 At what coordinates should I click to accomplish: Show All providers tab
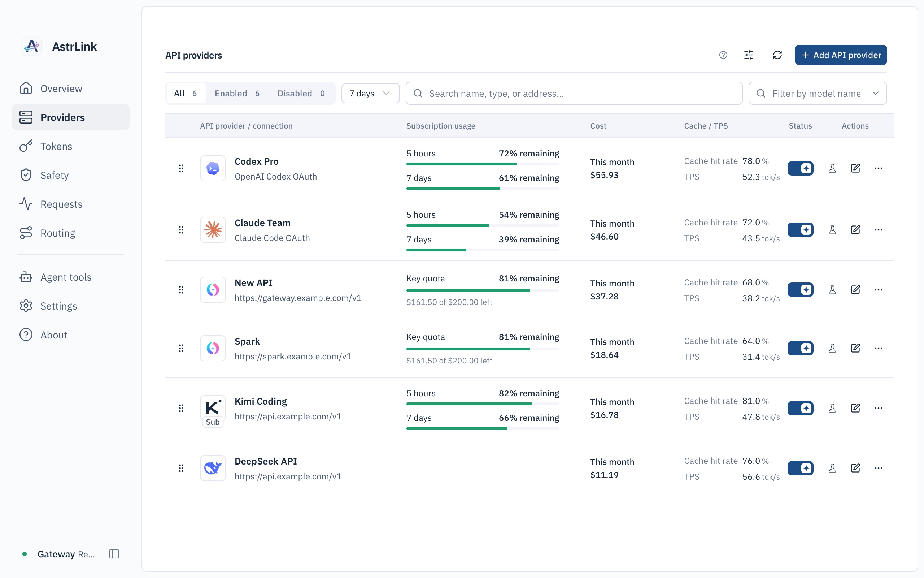tap(186, 93)
